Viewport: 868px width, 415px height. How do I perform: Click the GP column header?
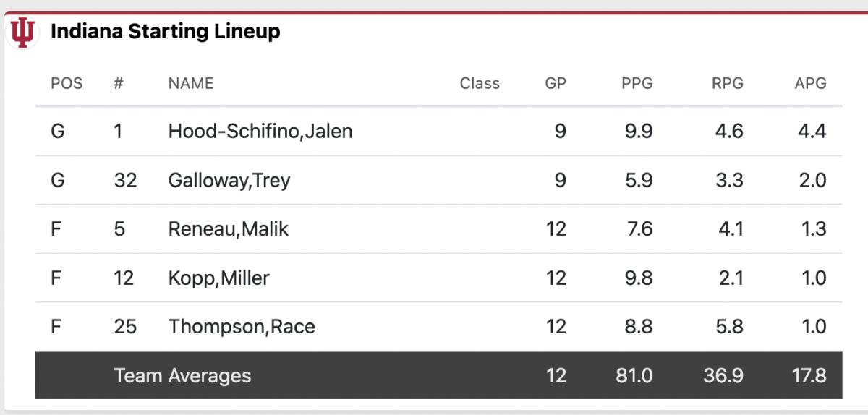556,83
